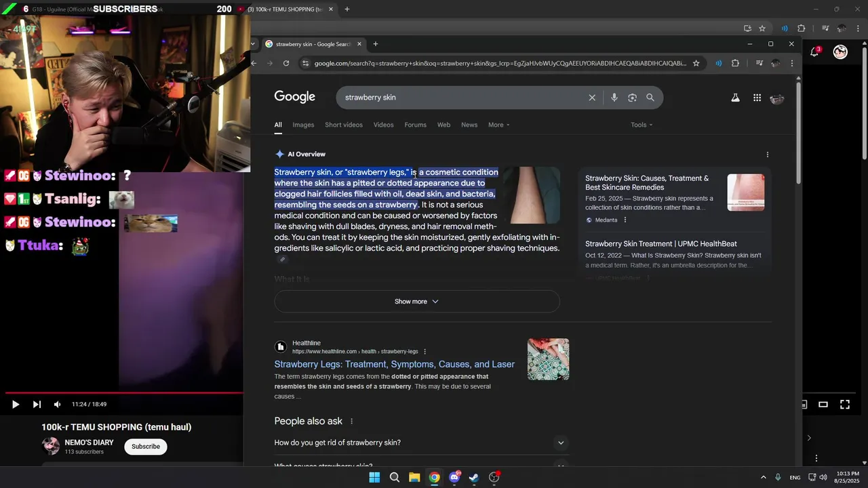Open Windows Start menu

click(x=374, y=477)
